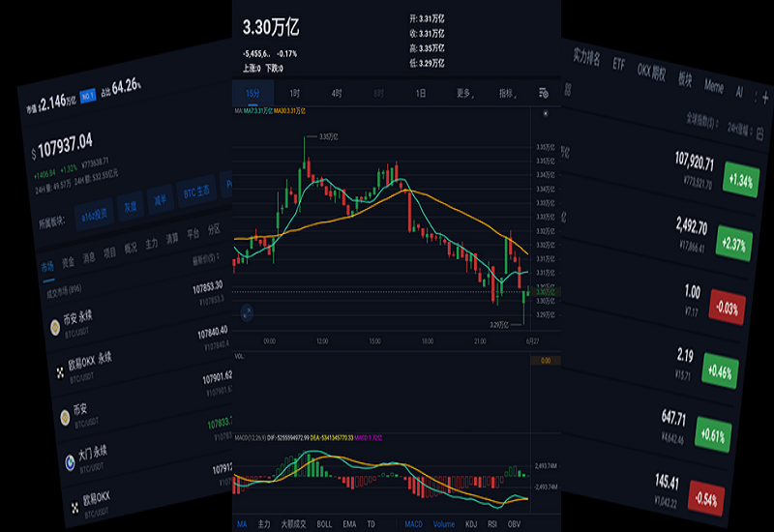774x532 pixels.
Task: Switch to the 1时 timeframe tab
Action: [294, 94]
